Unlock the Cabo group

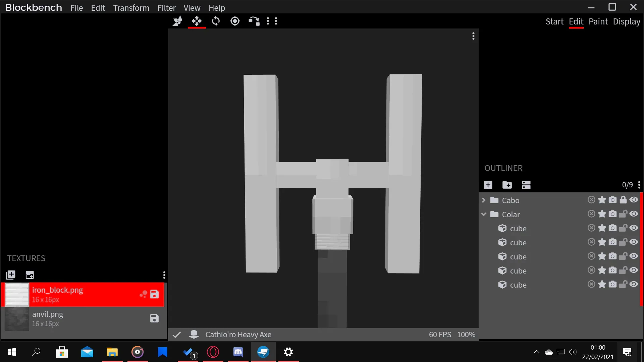coord(623,200)
